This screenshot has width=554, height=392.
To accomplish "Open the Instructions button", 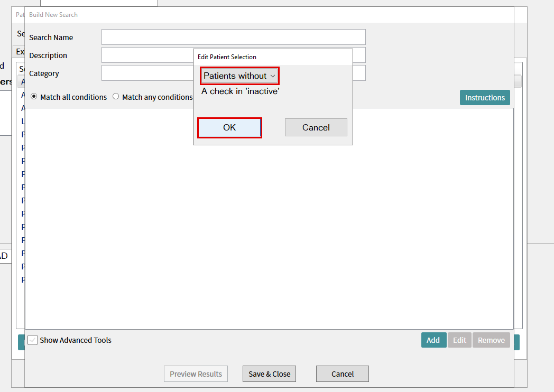I will [x=485, y=97].
